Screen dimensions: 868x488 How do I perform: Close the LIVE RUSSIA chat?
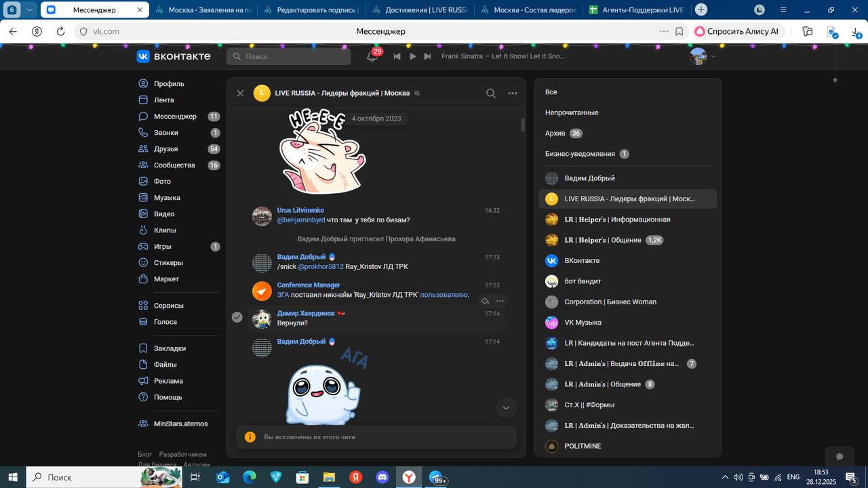click(x=240, y=94)
